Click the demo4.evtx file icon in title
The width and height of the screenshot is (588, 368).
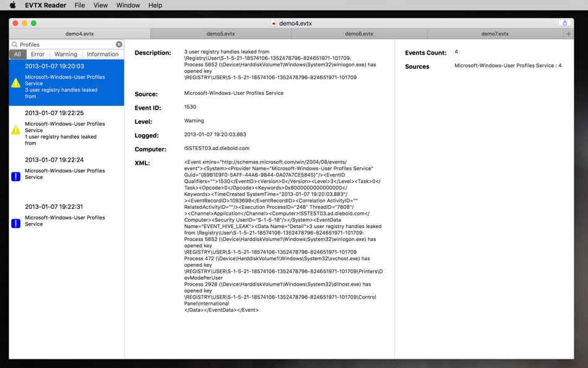274,24
